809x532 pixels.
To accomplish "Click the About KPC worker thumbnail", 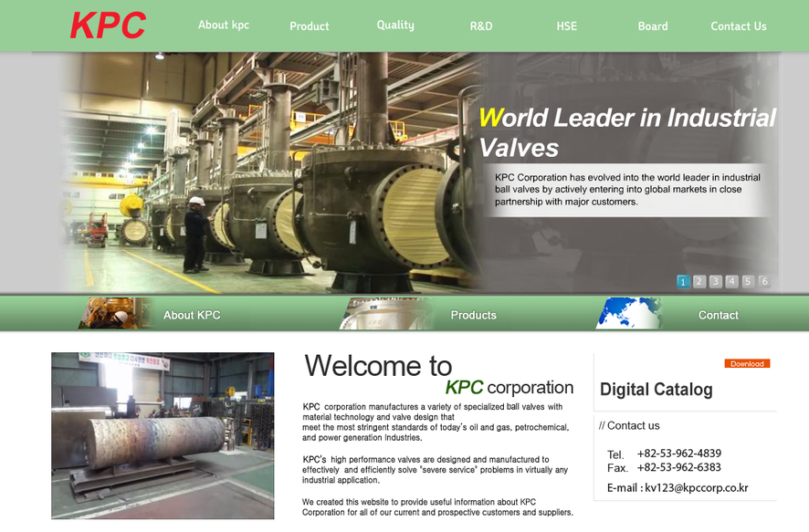I will click(x=116, y=313).
